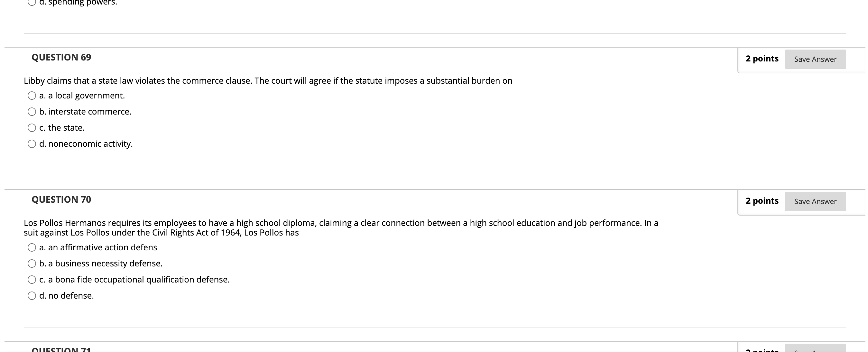868x352 pixels.
Task: Save Answer for Question 70
Action: (x=815, y=201)
